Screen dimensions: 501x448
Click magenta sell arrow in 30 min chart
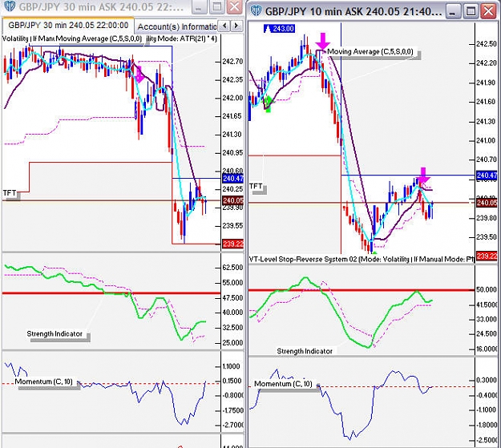click(139, 75)
